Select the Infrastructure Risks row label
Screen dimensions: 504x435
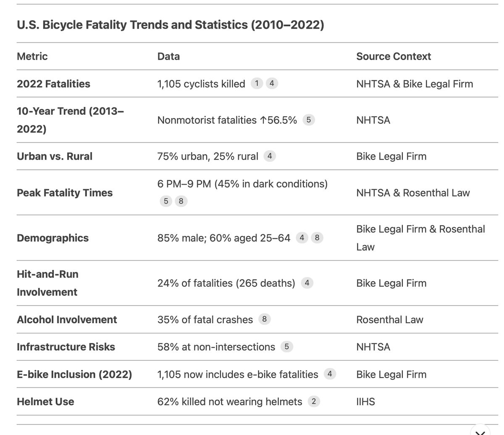[66, 347]
